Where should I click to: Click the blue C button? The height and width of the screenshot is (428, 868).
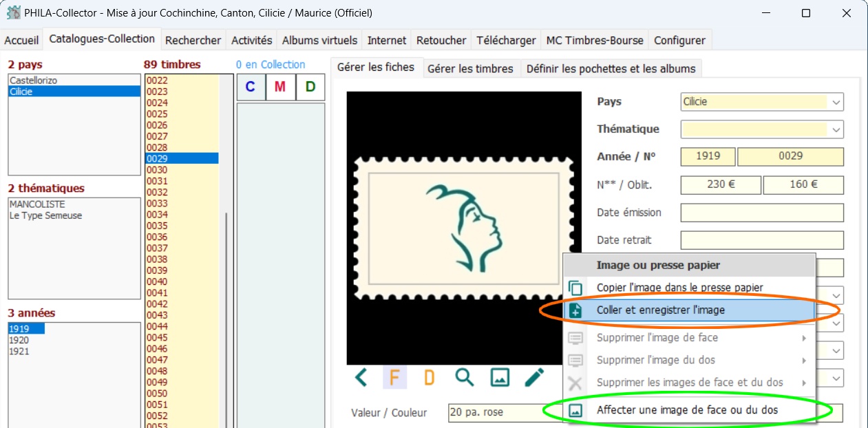[x=251, y=87]
